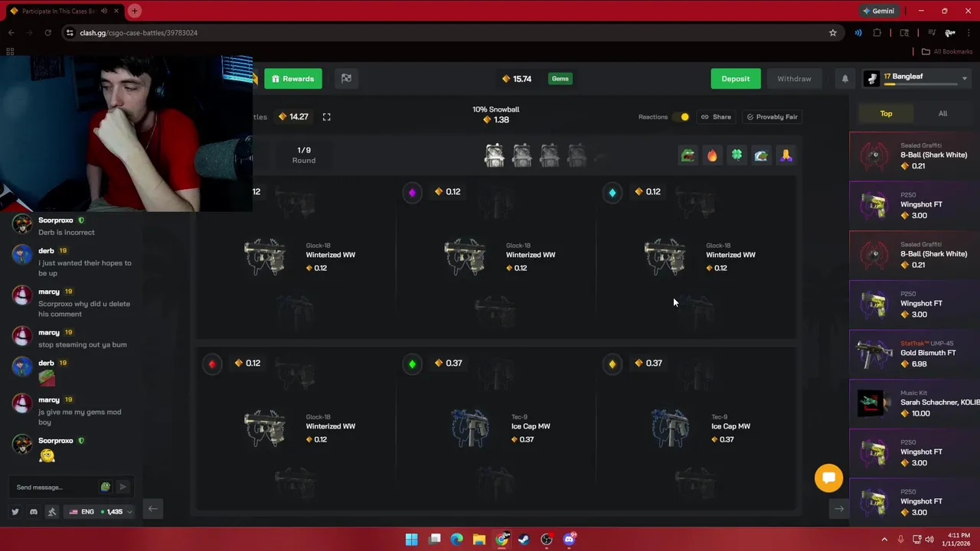Open the taskbar clock and date
The image size is (980, 551).
point(958,540)
